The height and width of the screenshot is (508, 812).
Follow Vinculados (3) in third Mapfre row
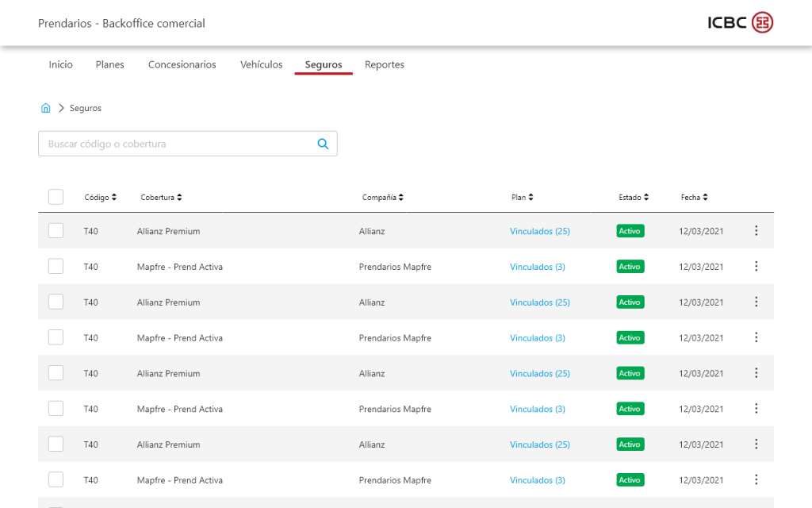538,409
